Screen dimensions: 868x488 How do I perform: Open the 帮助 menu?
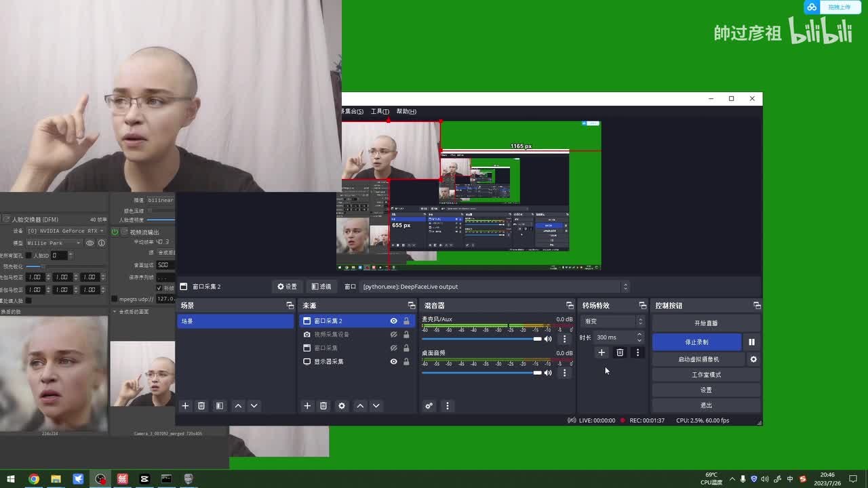406,111
